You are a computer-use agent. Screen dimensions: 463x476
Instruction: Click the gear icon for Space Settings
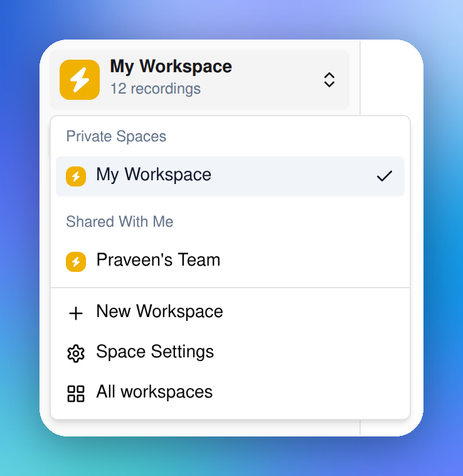pos(76,354)
